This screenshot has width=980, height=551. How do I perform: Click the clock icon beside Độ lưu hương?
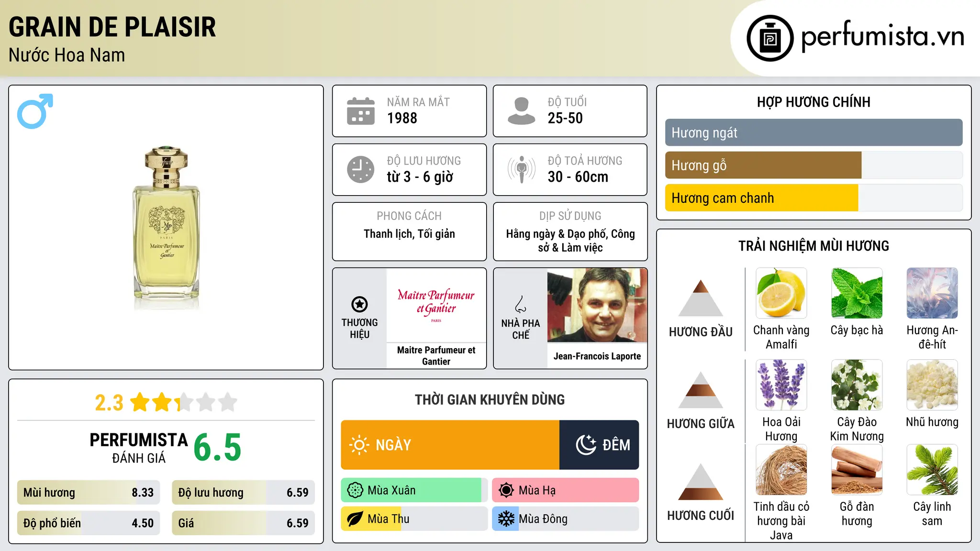click(x=361, y=169)
